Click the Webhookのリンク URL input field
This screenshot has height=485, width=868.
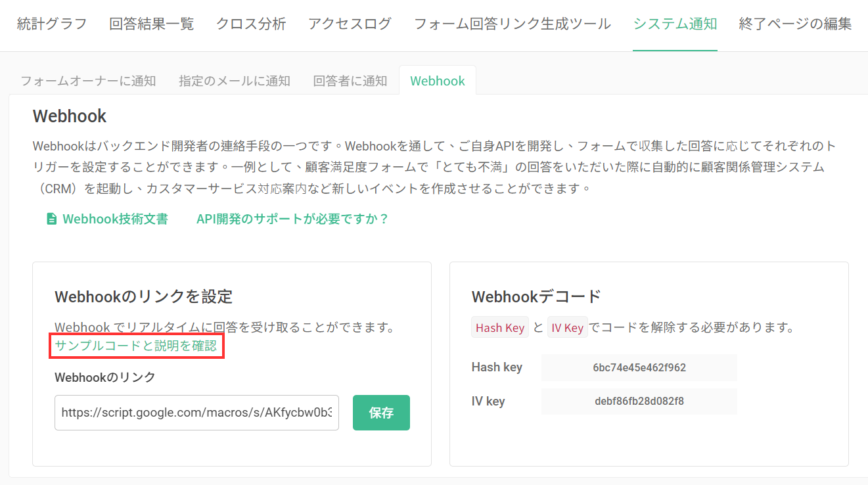(197, 413)
